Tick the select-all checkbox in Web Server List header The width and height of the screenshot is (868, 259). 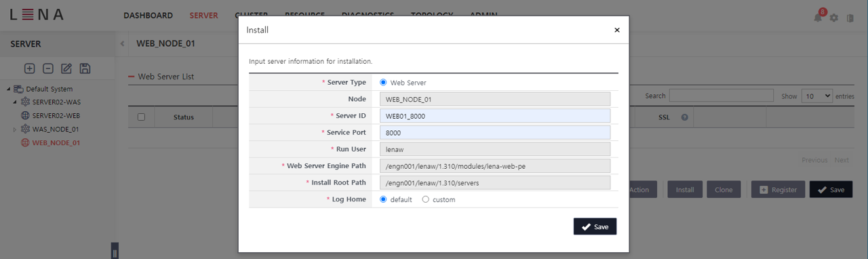(141, 117)
